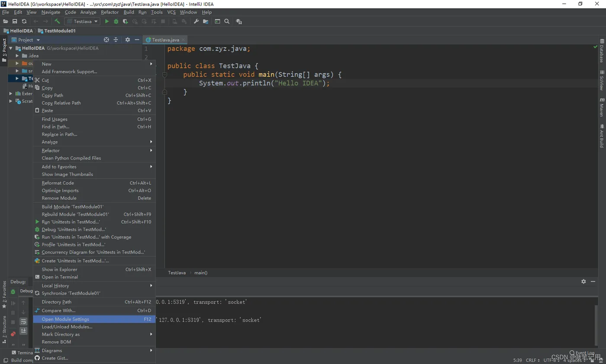Open Project Structure toolbar icon

coord(206,21)
